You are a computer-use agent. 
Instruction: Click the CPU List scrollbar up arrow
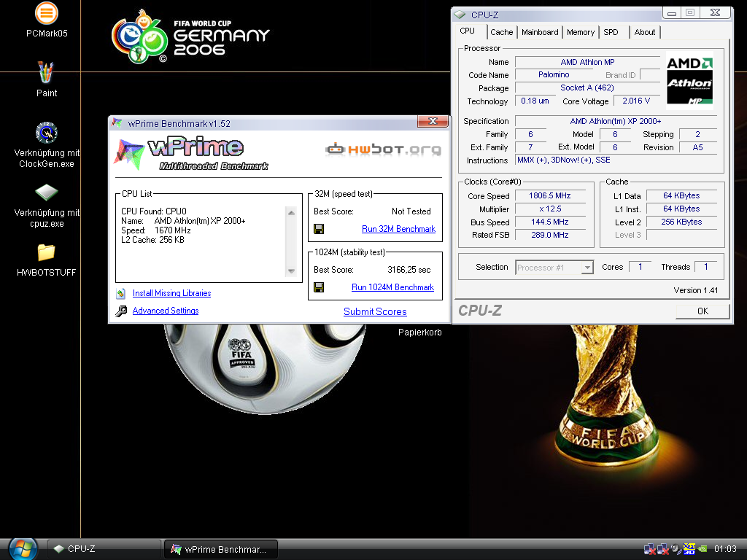291,212
